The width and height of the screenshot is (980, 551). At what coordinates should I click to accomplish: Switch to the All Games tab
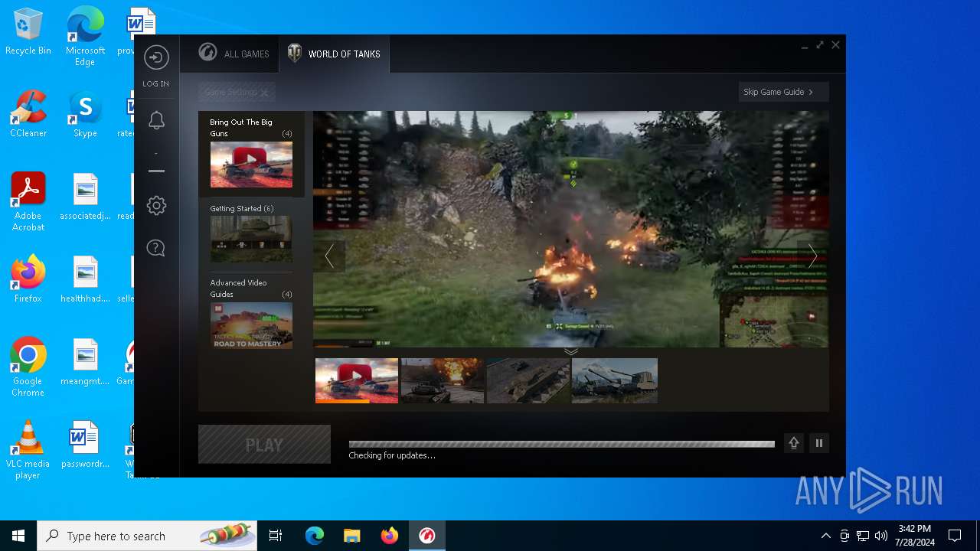(234, 54)
